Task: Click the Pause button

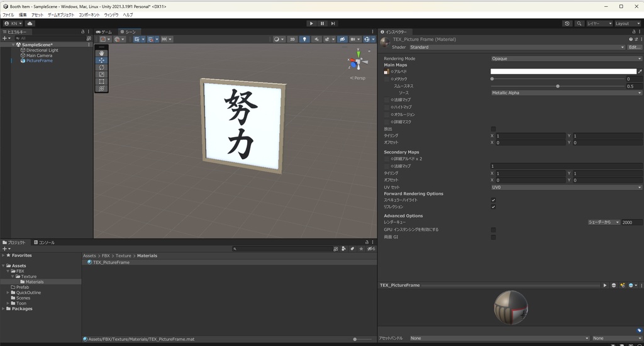Action: (x=322, y=23)
